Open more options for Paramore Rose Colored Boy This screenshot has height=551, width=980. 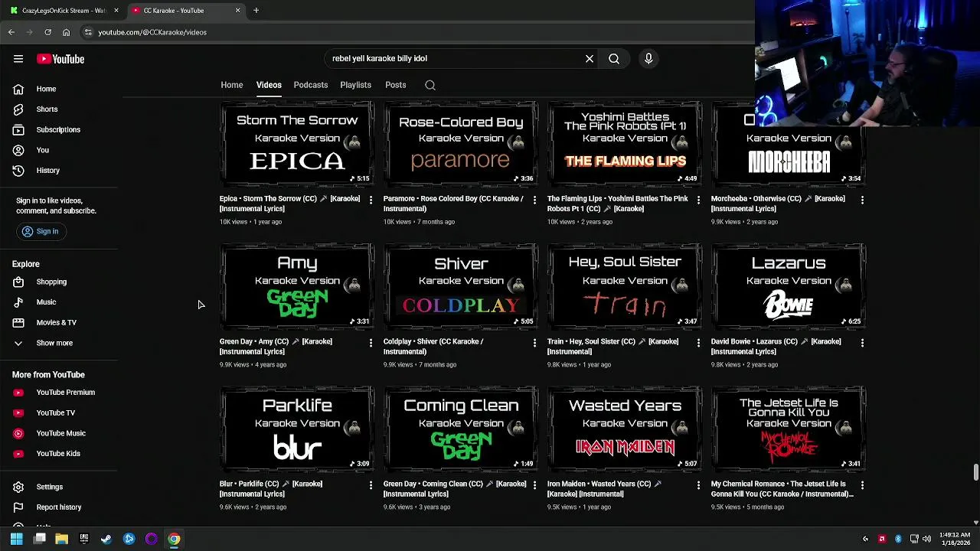coord(534,200)
